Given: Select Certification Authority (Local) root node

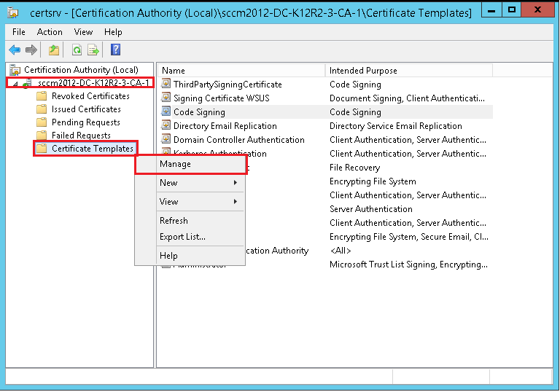Looking at the screenshot, I should click(81, 70).
